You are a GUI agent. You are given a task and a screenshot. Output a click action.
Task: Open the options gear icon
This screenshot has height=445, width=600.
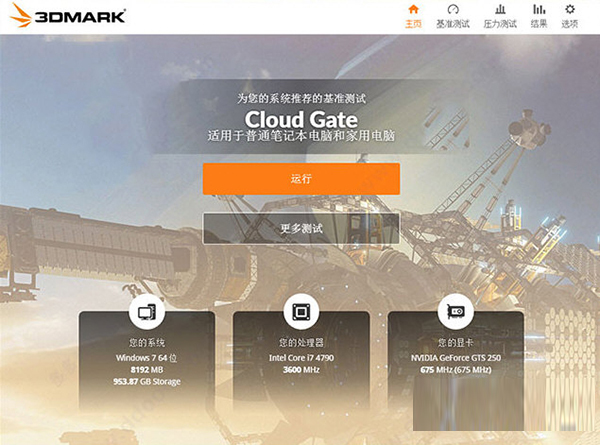[x=570, y=9]
